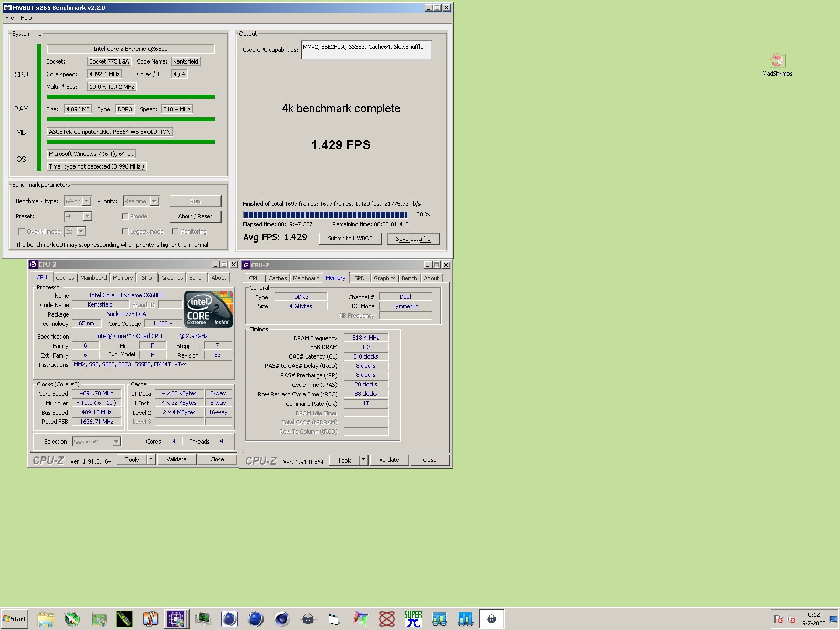Click the DRAM Frequency 818.4 MHz value
The height and width of the screenshot is (630, 840).
pos(366,338)
